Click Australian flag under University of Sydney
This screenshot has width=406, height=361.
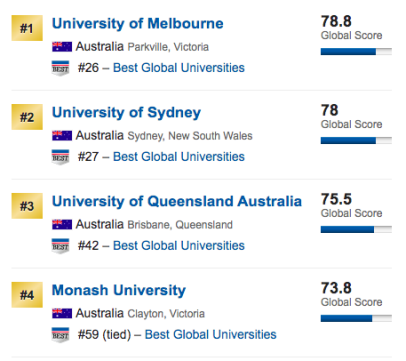62,136
